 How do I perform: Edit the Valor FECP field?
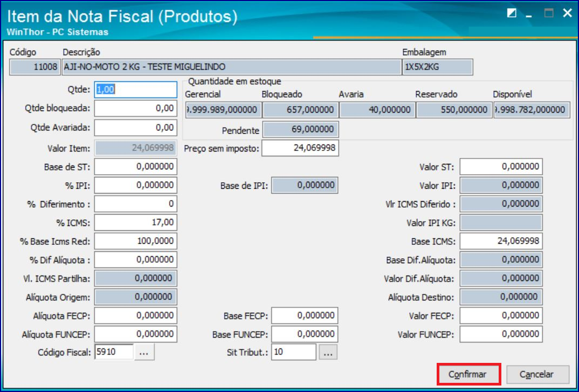[x=501, y=315]
